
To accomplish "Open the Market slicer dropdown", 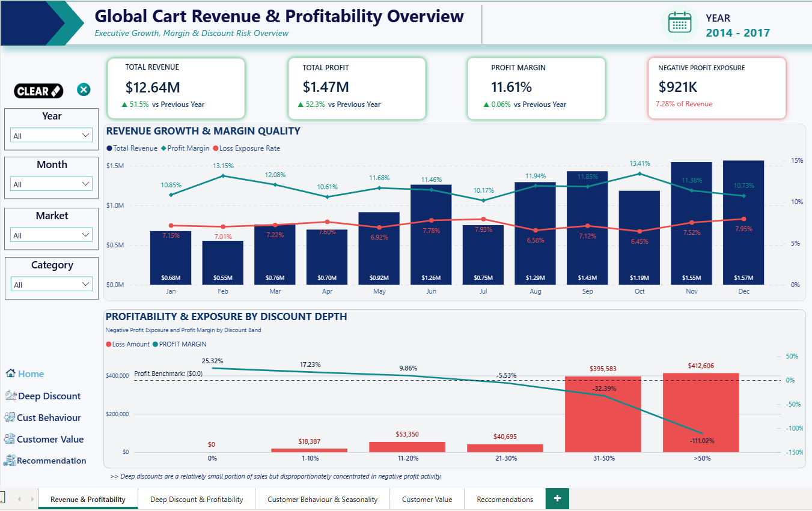I will coord(51,235).
